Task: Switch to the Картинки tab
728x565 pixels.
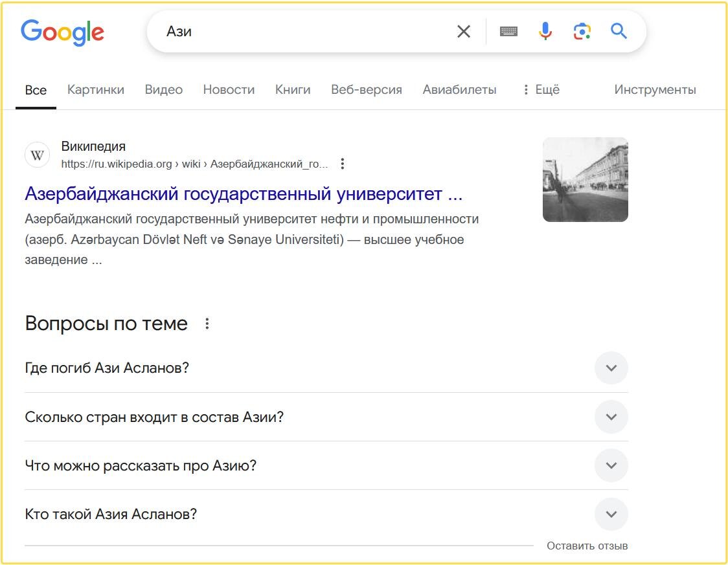Action: pyautogui.click(x=96, y=89)
